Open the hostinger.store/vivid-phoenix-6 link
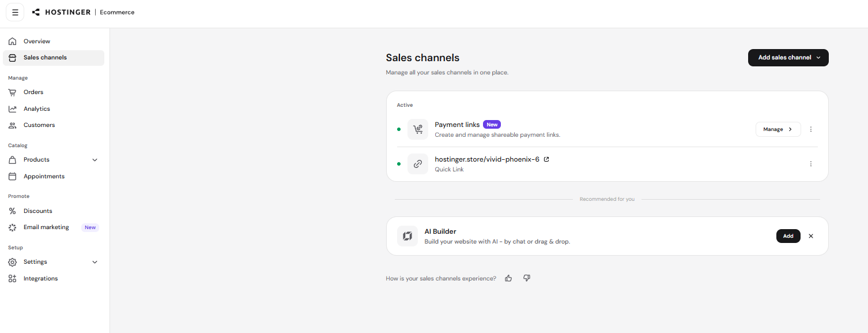This screenshot has height=333, width=868. point(487,159)
